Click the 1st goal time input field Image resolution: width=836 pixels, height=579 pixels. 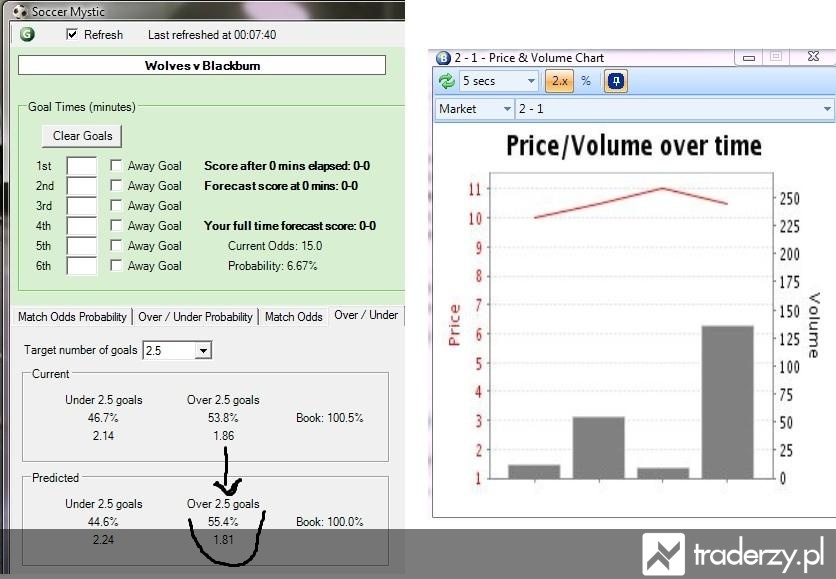tap(82, 166)
